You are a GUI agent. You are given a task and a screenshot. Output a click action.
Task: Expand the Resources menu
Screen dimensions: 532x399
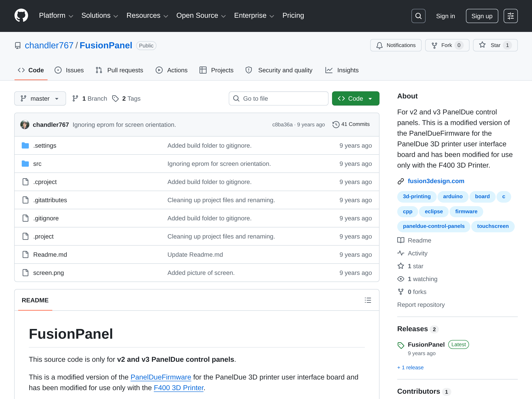click(147, 16)
